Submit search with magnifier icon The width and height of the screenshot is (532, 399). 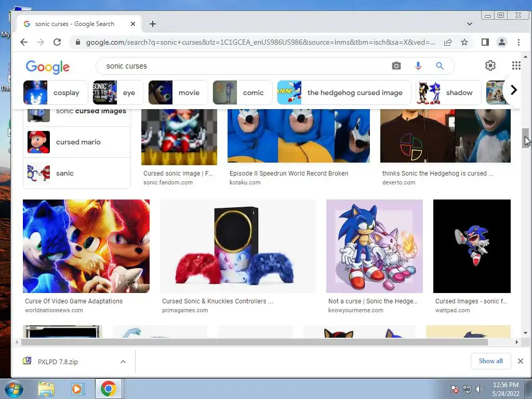[440, 66]
